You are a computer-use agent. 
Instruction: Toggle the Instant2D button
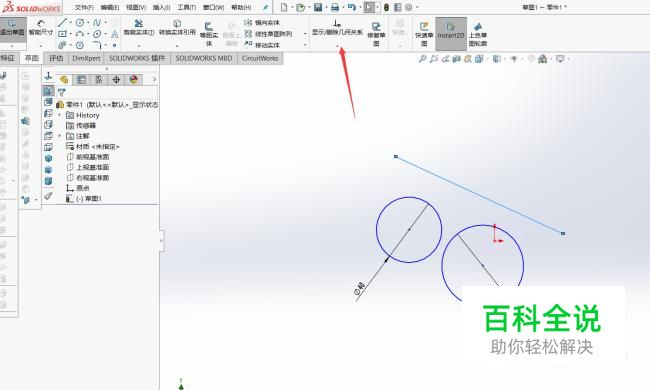click(451, 32)
